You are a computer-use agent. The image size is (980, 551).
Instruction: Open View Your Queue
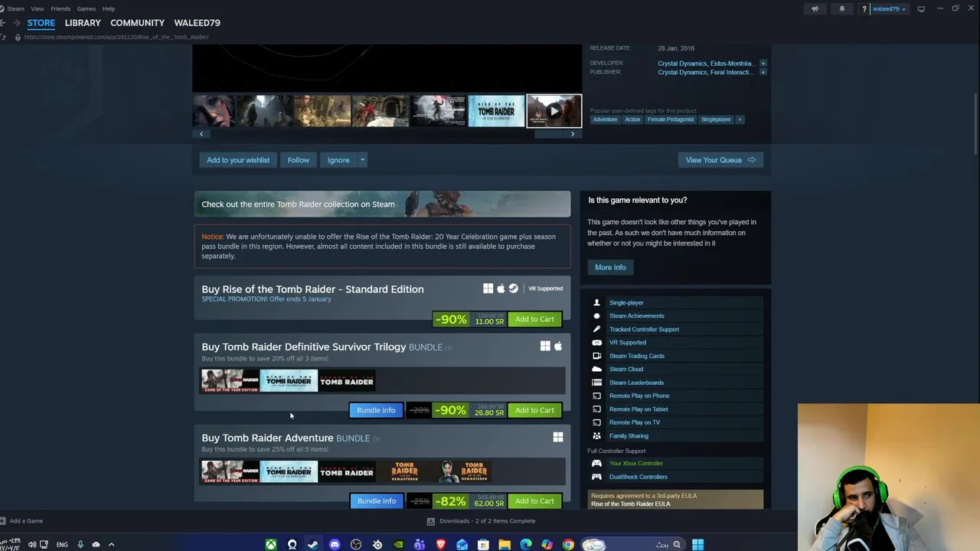(x=720, y=160)
